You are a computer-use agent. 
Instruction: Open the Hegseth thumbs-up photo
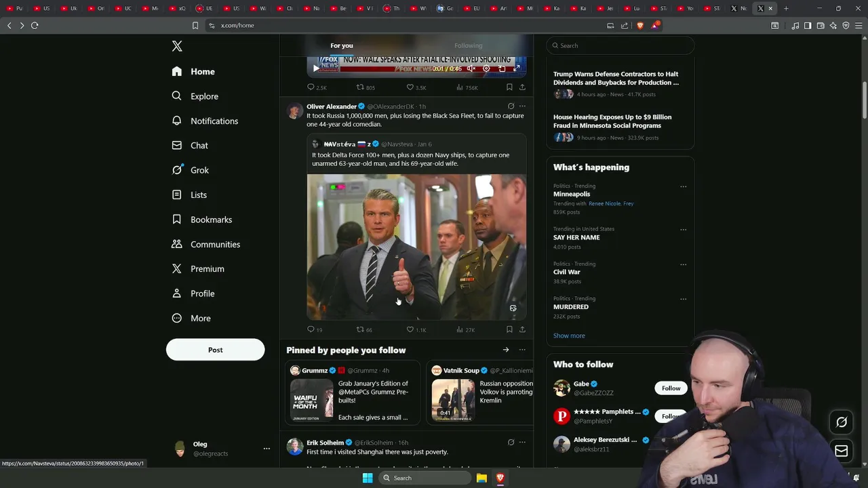[416, 247]
